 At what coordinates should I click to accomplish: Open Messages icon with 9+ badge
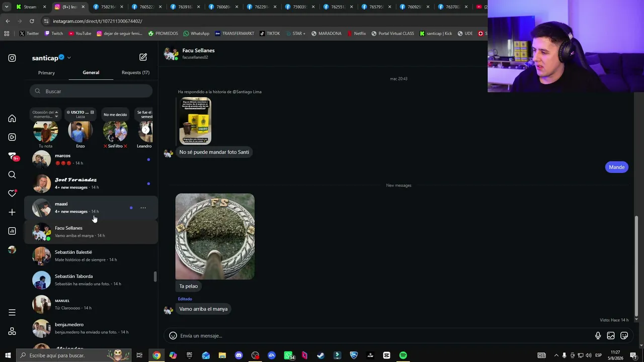13,156
